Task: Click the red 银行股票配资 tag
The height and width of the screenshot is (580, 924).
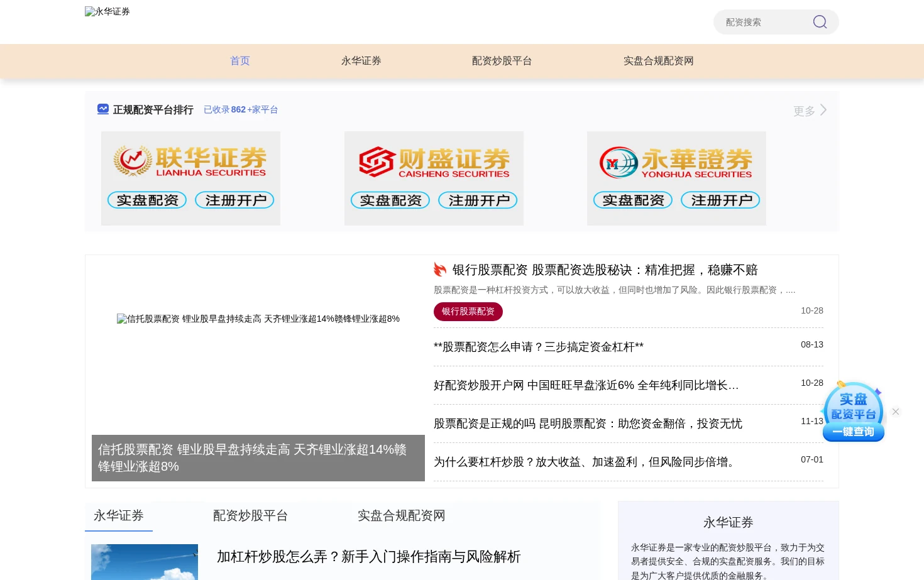Action: click(468, 312)
